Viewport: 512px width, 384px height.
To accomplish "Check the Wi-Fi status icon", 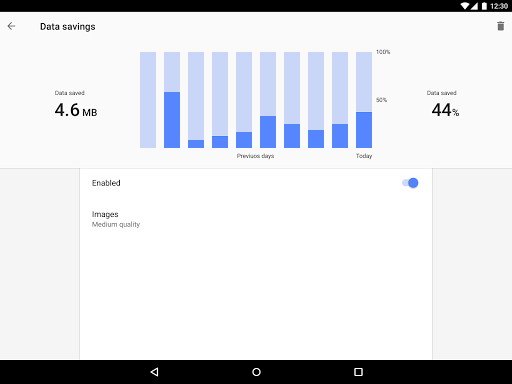I will point(465,6).
